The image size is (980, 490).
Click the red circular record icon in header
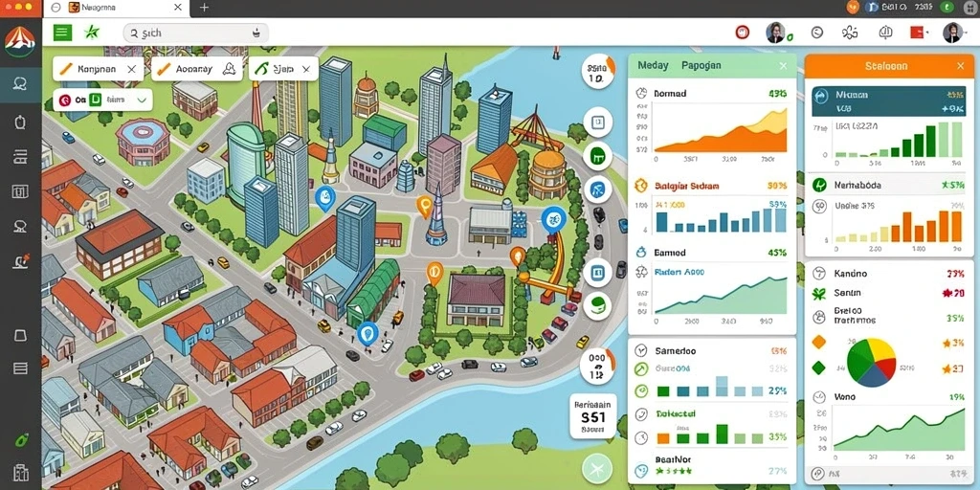[x=742, y=33]
